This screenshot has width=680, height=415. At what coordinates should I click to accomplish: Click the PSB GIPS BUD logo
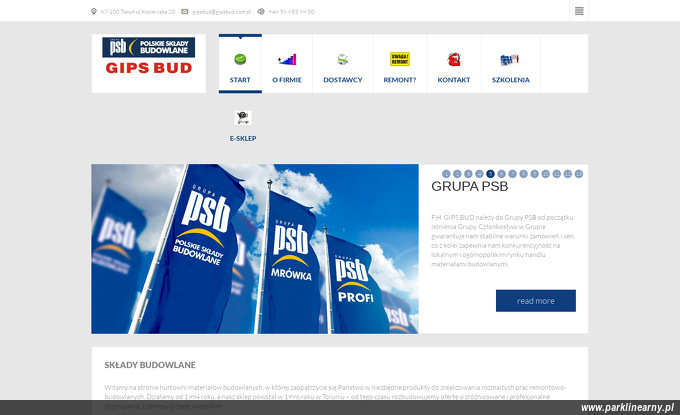149,56
